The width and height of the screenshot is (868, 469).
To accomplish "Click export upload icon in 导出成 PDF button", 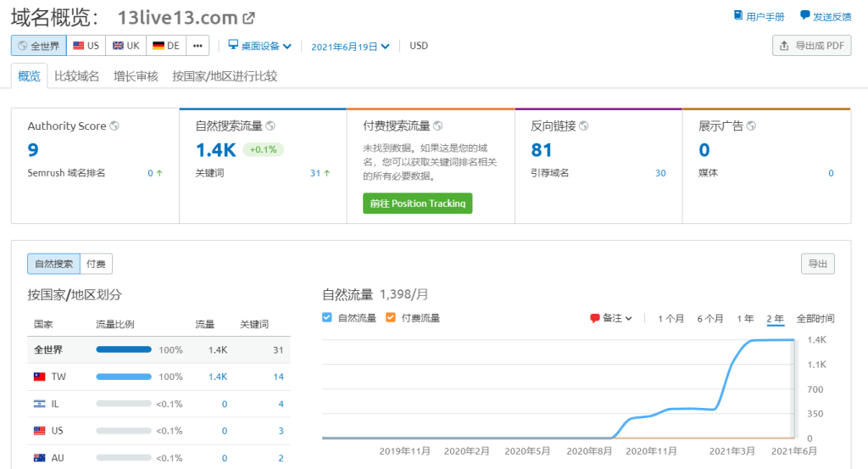I will point(784,46).
